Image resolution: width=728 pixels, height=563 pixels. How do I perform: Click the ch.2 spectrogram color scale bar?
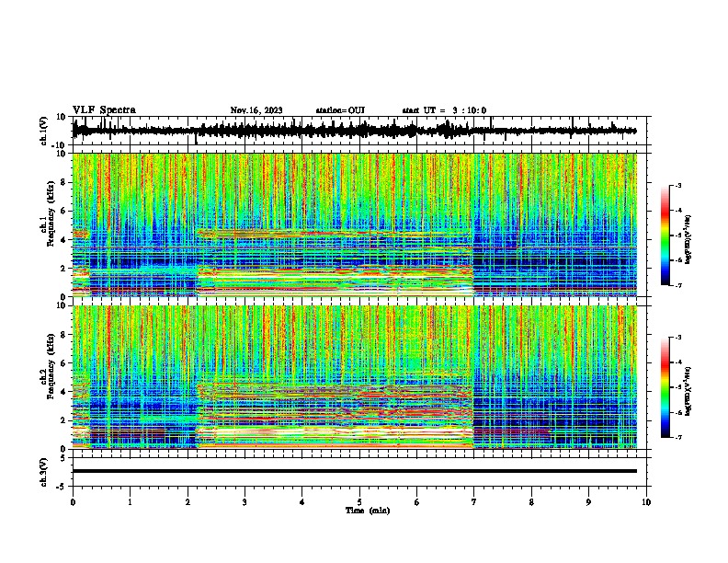point(665,387)
